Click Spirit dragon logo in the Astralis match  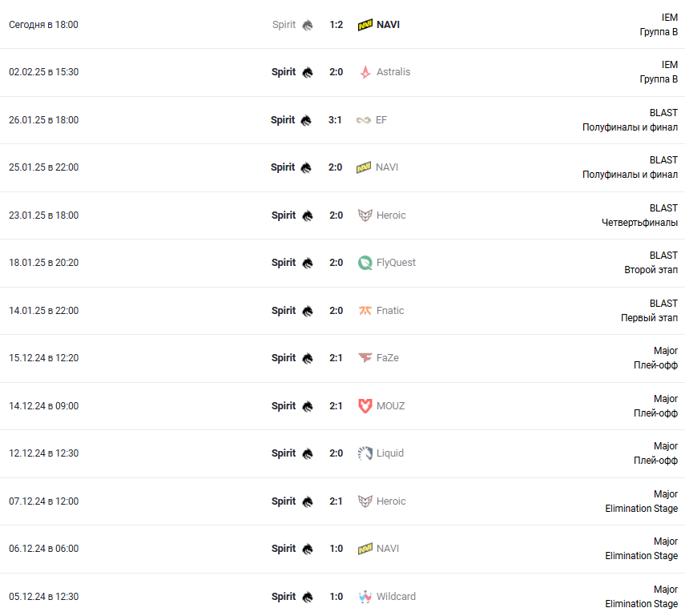coord(308,72)
